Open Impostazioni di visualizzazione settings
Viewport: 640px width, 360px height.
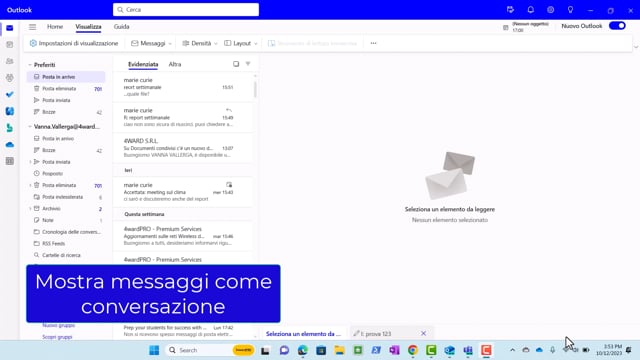[x=74, y=43]
